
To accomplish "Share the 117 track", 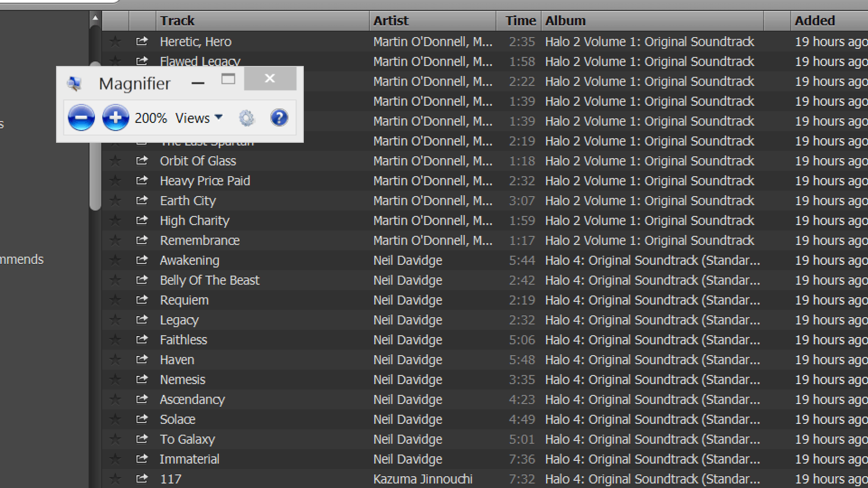I will pos(142,479).
